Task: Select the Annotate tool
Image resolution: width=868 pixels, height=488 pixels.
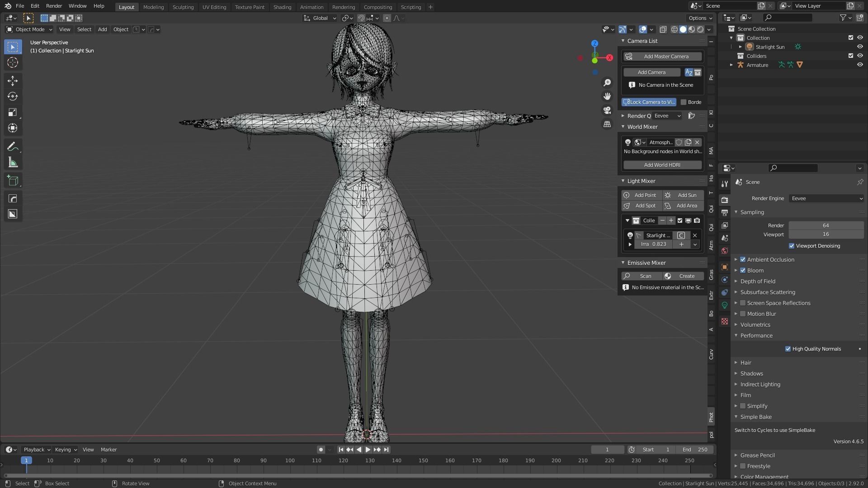Action: 13,146
